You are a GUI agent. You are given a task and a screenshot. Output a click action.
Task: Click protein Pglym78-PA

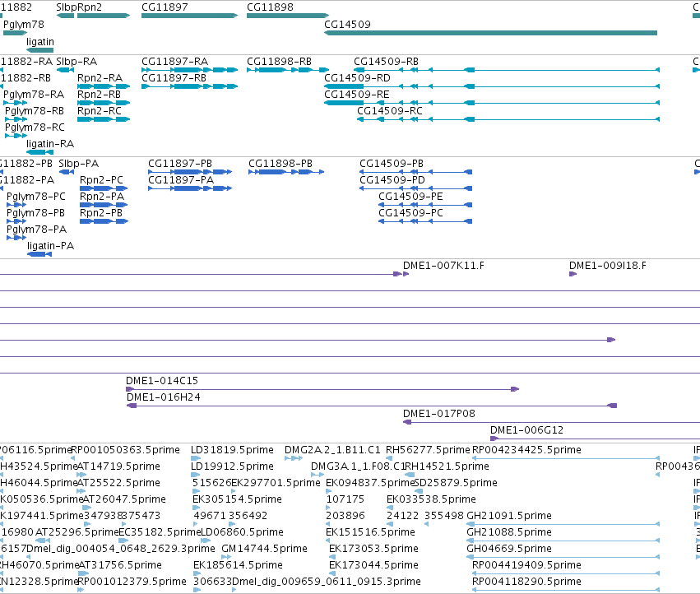coord(37,230)
